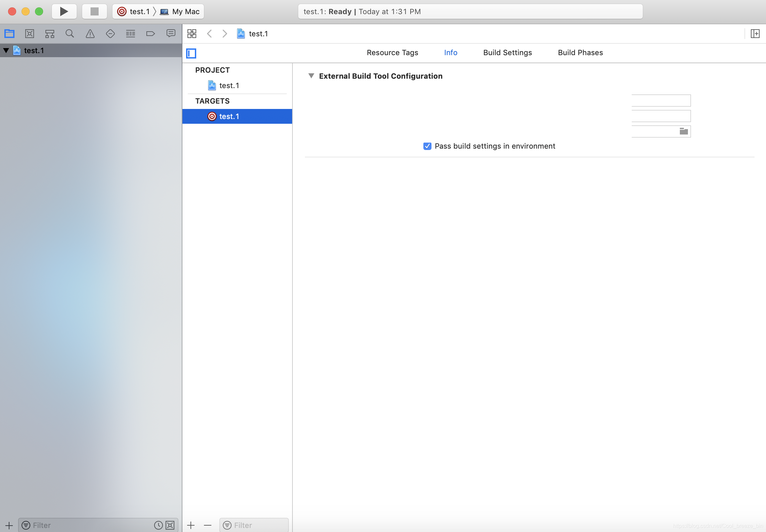Remove the selected target with minus
The width and height of the screenshot is (766, 532).
point(208,525)
